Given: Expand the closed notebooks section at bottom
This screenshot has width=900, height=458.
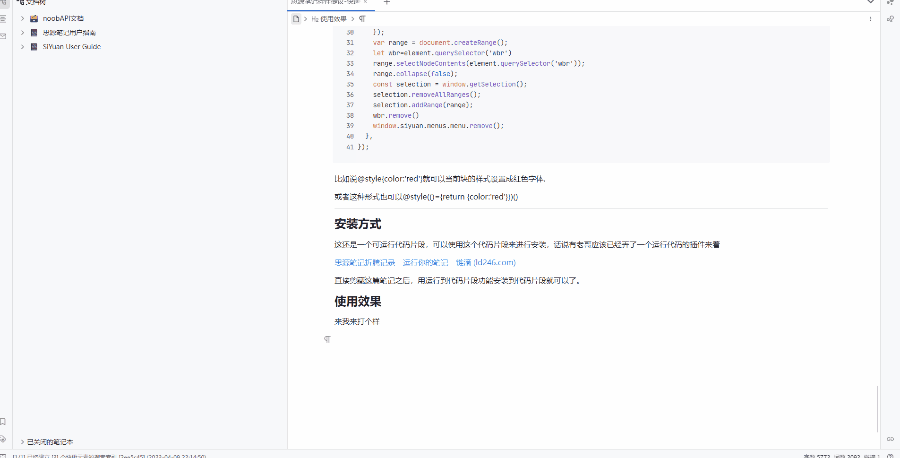Looking at the screenshot, I should [x=22, y=441].
